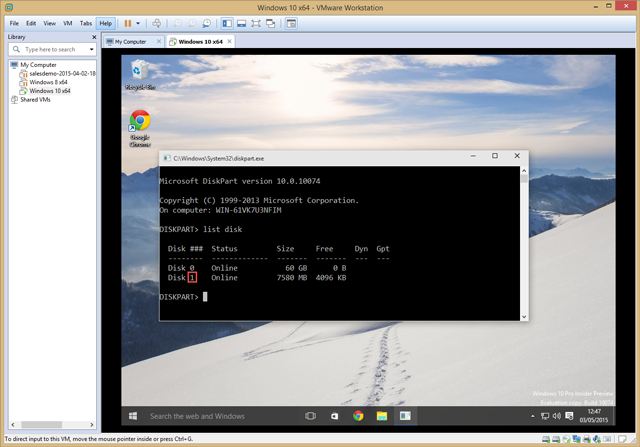Screen dimensions: 640x447
Task: Open the VMware message log icon
Action: click(622, 439)
